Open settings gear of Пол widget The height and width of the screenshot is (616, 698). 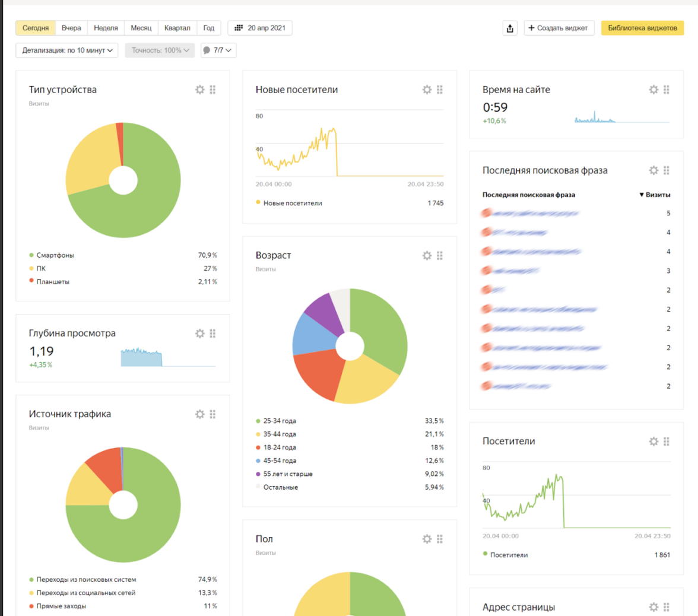(427, 539)
